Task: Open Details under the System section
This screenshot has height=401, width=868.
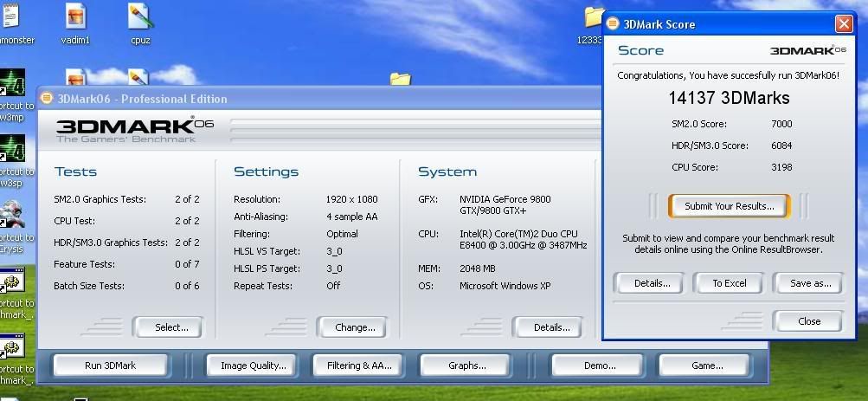Action: click(x=551, y=327)
